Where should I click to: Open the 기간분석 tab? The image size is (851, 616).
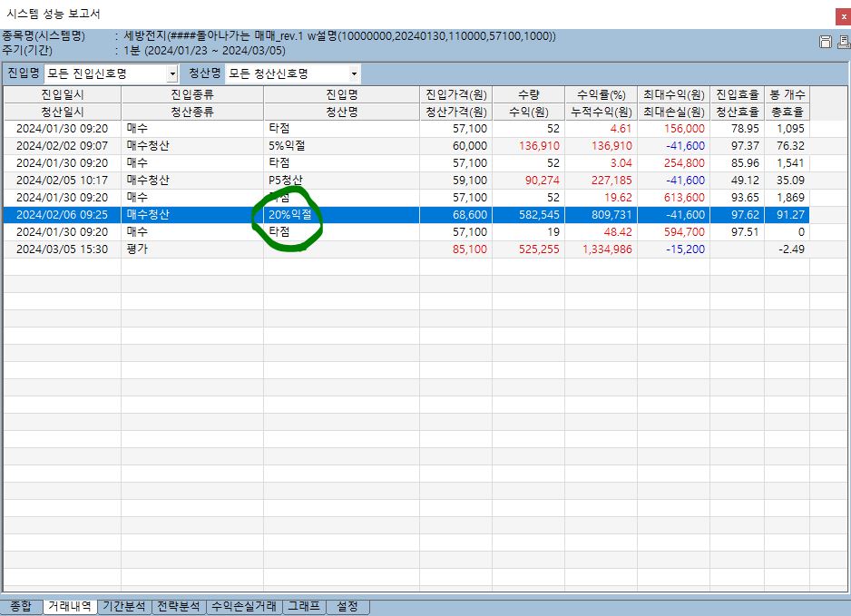(124, 606)
